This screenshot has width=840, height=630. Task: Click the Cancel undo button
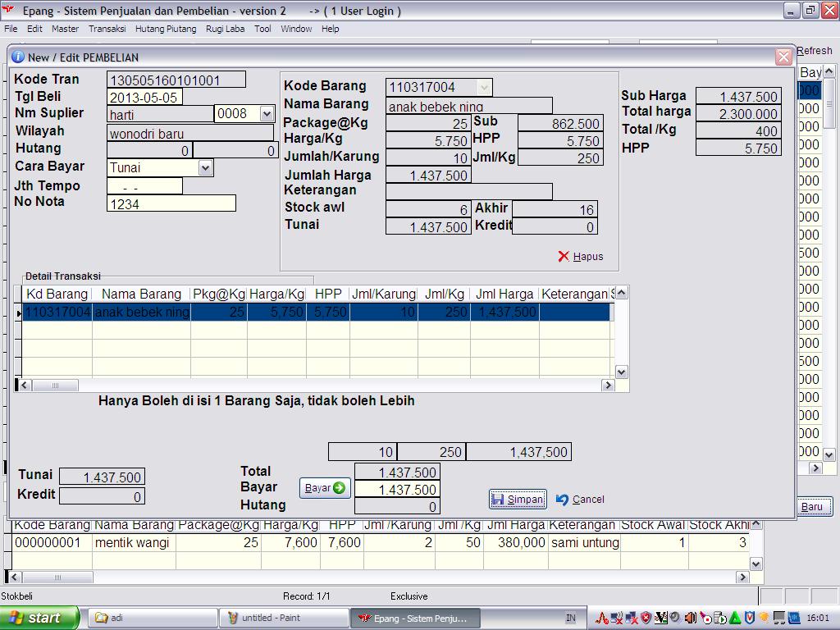click(x=580, y=499)
